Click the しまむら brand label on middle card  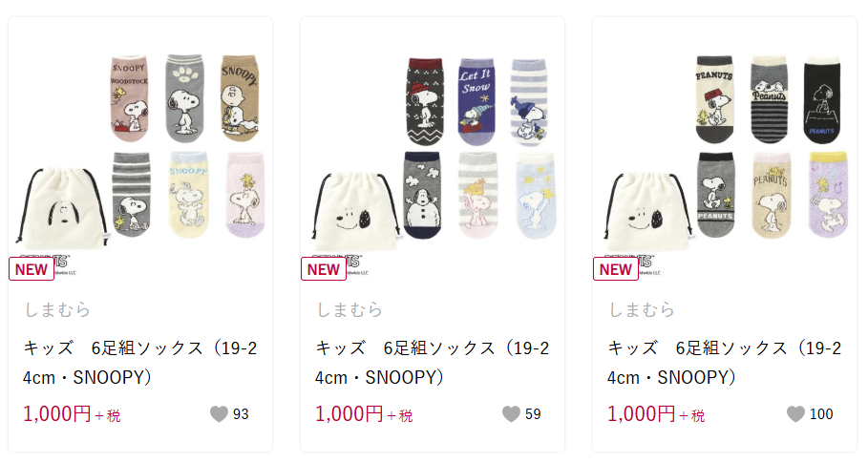click(x=349, y=309)
